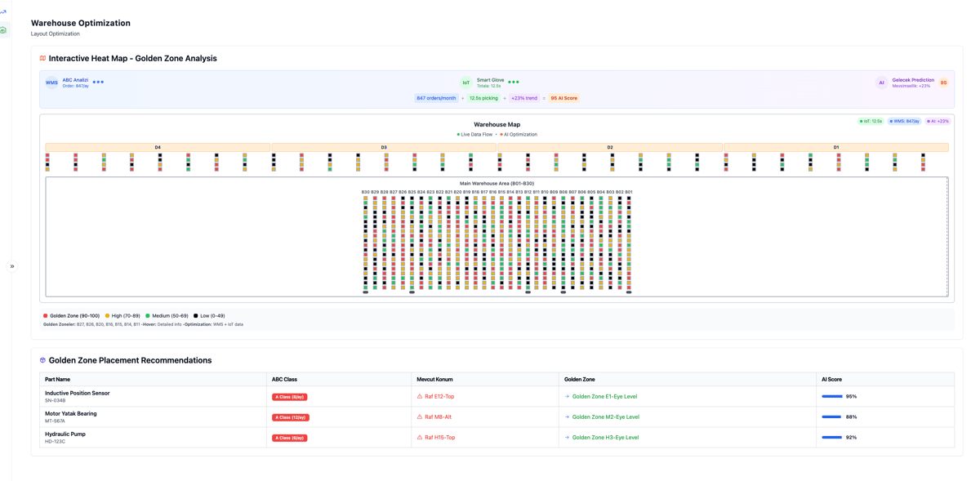This screenshot has width=980, height=481.
Task: Click the ABC Analizi label
Action: click(x=75, y=80)
